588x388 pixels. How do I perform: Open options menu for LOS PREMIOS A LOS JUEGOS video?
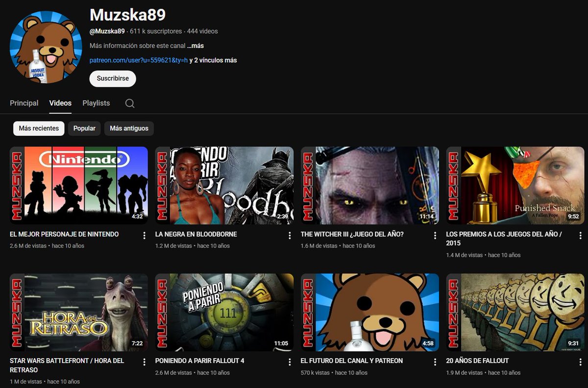pyautogui.click(x=581, y=236)
